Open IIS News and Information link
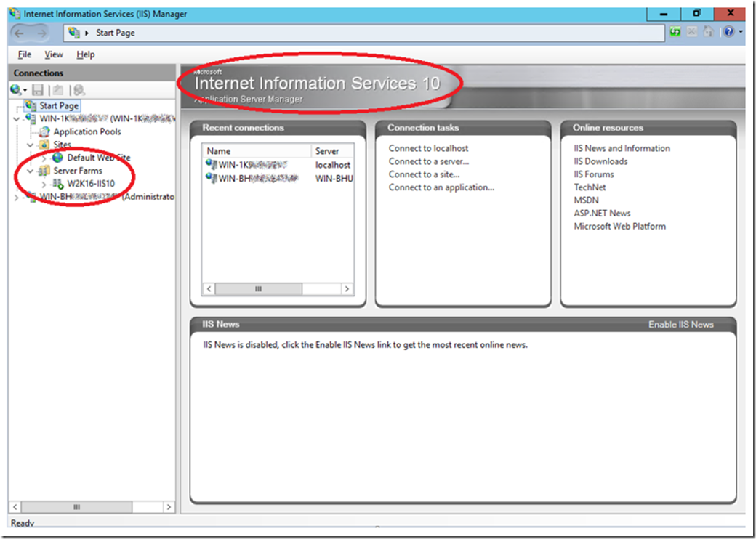This screenshot has height=539, width=756. click(622, 148)
